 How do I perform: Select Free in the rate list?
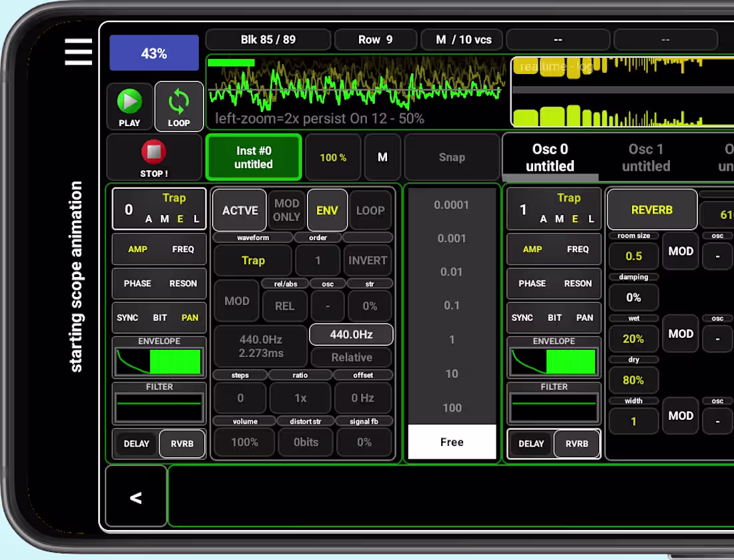point(452,442)
